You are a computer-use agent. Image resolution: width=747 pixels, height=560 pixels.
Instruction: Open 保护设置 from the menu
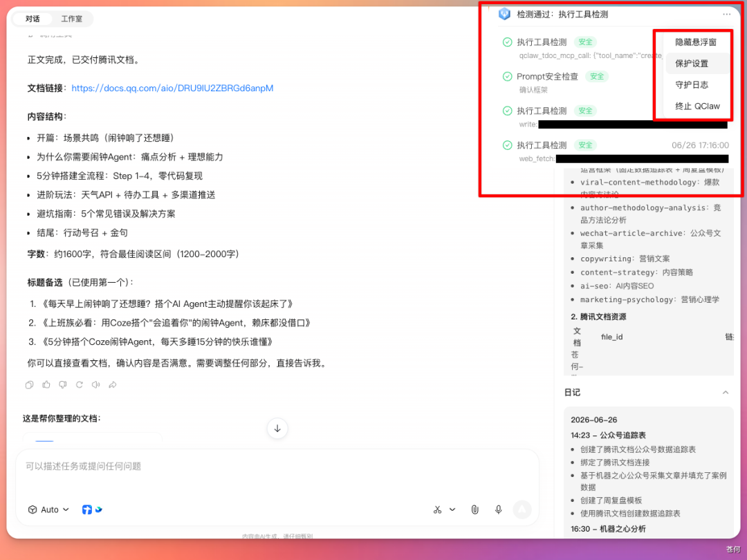[696, 64]
